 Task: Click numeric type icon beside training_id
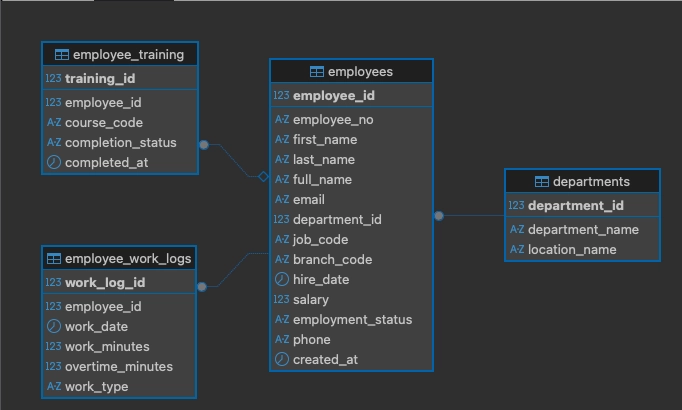pos(53,78)
